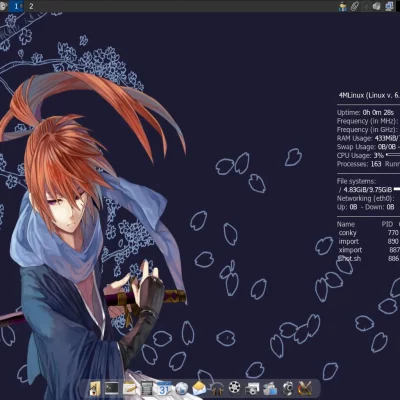Click the 'Uptime: 0h 0m 28s' line
Viewport: 400px width, 400px height.
point(365,112)
